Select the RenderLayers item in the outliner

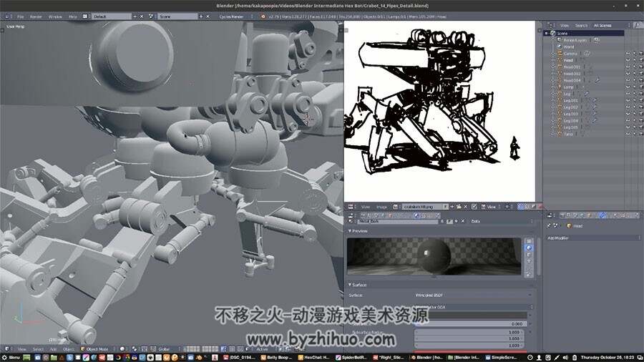click(575, 40)
